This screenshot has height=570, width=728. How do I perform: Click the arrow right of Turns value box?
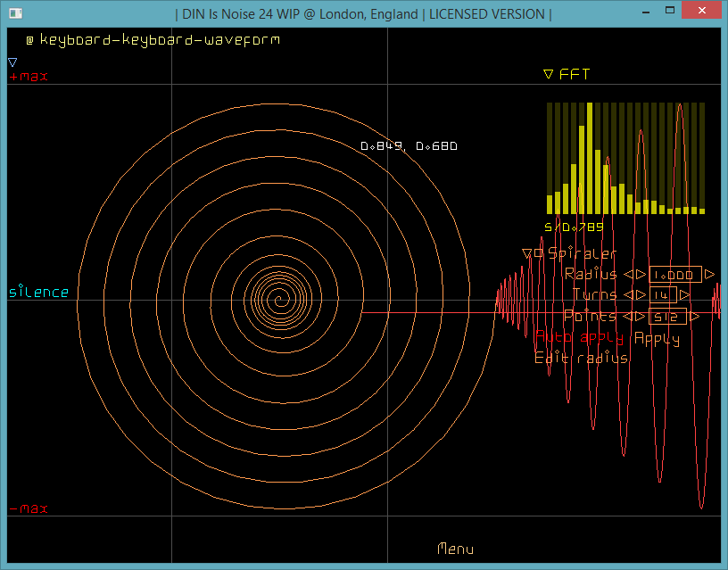(685, 295)
